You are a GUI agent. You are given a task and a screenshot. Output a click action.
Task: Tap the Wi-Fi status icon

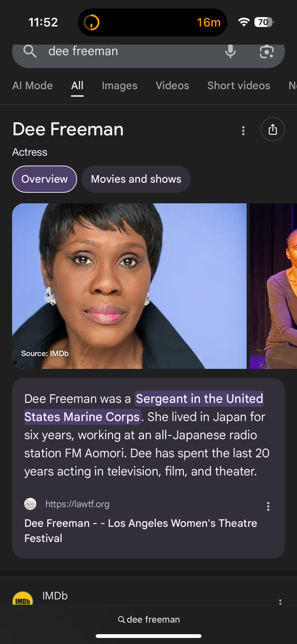(244, 22)
